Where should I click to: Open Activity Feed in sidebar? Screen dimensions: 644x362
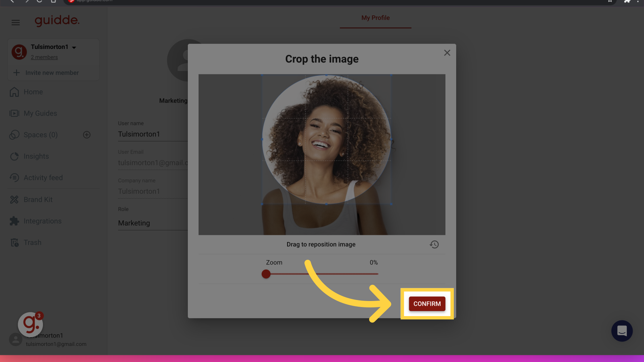43,177
